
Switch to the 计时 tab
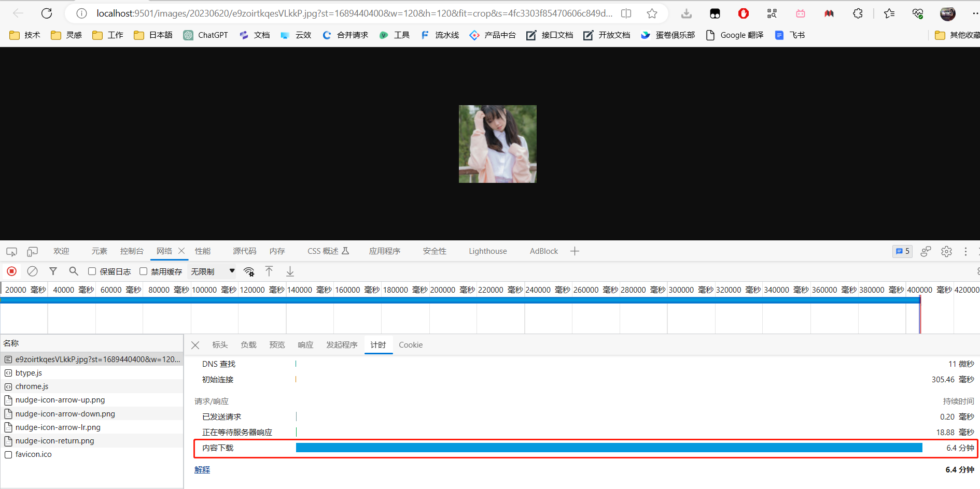click(378, 344)
